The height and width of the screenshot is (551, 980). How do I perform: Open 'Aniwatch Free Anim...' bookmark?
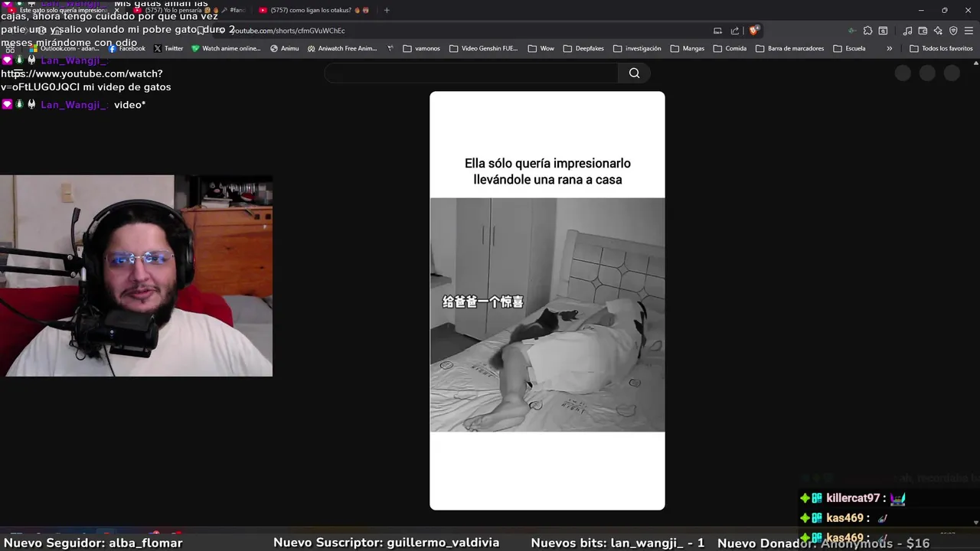pyautogui.click(x=342, y=48)
